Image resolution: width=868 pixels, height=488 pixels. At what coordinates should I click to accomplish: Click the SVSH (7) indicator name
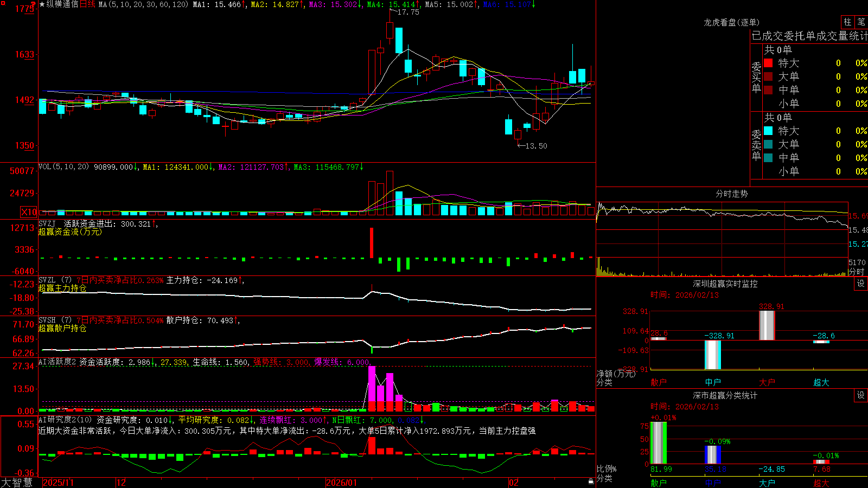pyautogui.click(x=55, y=320)
